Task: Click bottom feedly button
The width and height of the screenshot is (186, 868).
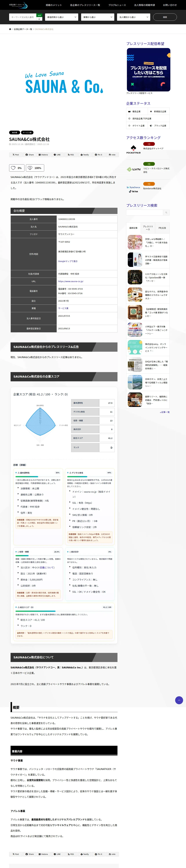Action: [84, 854]
